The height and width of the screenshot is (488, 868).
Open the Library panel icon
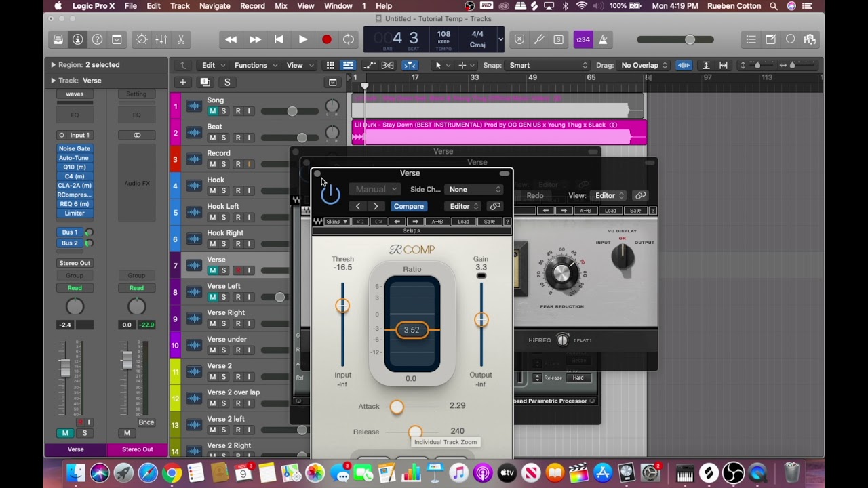58,39
